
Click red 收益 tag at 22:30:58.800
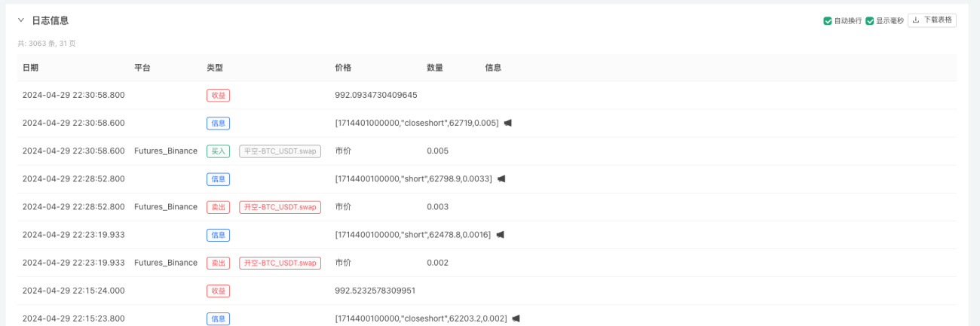pos(218,95)
